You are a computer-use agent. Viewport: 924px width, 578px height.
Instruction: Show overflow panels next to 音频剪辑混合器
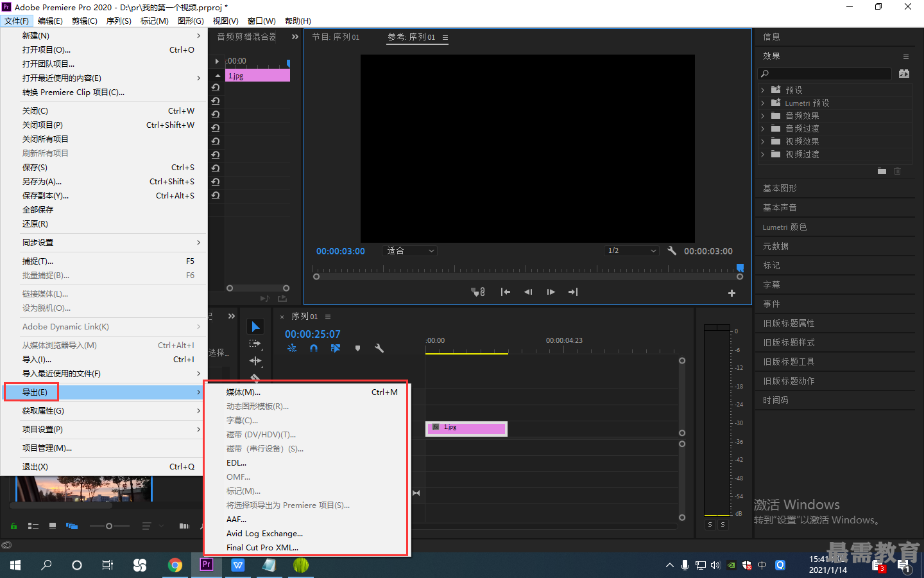click(295, 37)
